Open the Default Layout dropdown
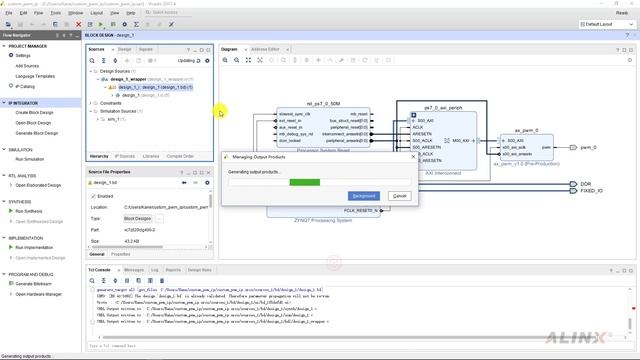 point(607,24)
